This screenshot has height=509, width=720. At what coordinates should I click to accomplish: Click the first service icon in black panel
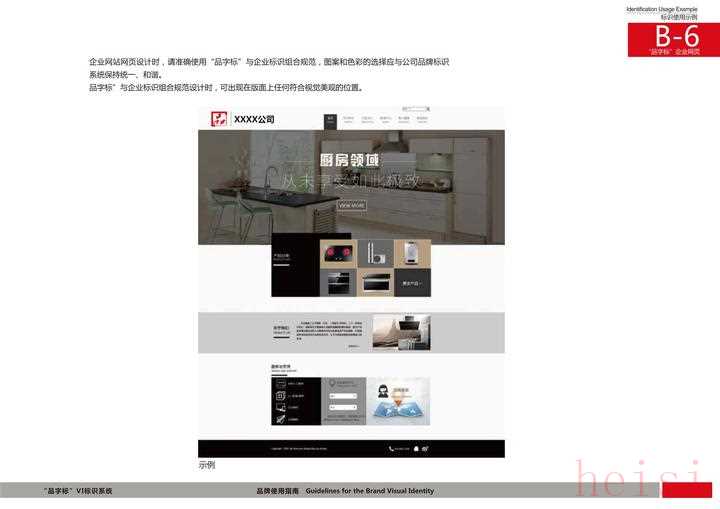(x=280, y=384)
